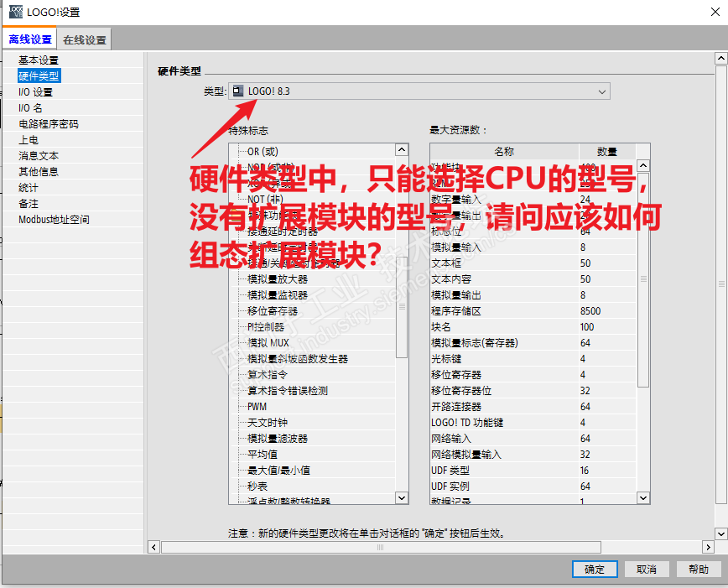Viewport: 728px width, 588px height.
Task: Click the LOGO! device icon in type field
Action: (x=237, y=91)
